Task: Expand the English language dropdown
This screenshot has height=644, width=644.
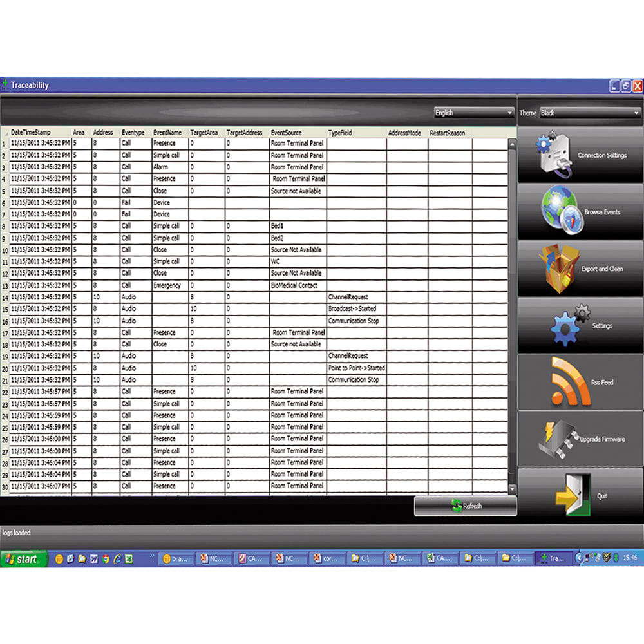Action: tap(474, 113)
